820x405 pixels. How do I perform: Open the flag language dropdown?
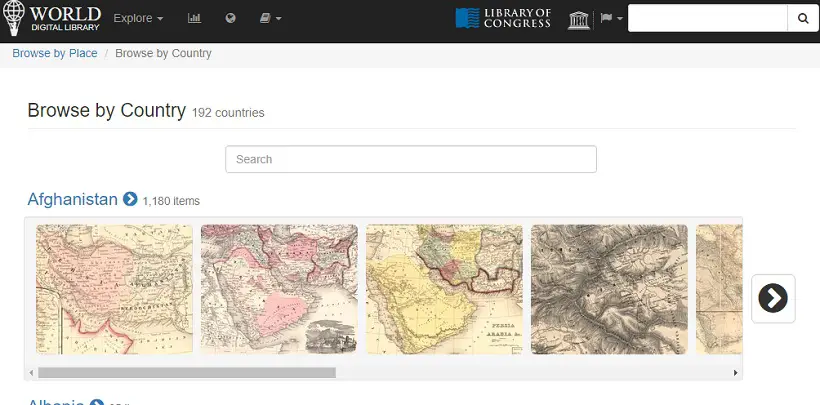click(611, 18)
